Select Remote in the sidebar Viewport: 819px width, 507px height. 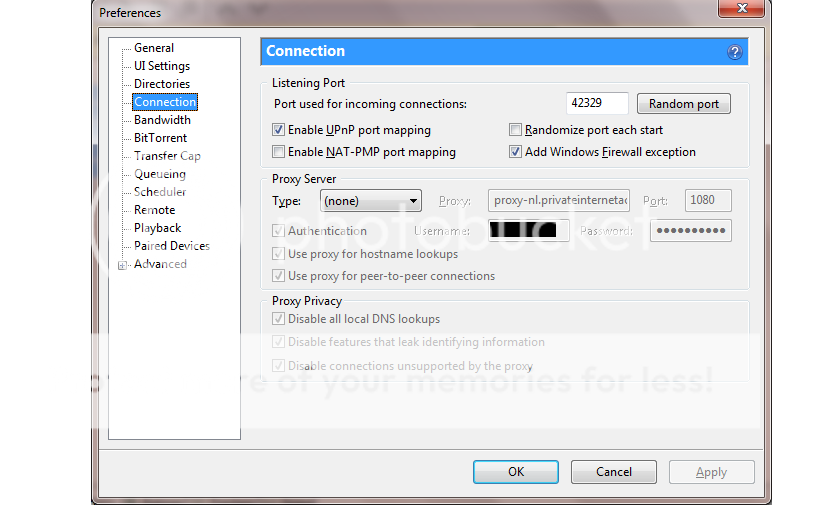pos(154,210)
